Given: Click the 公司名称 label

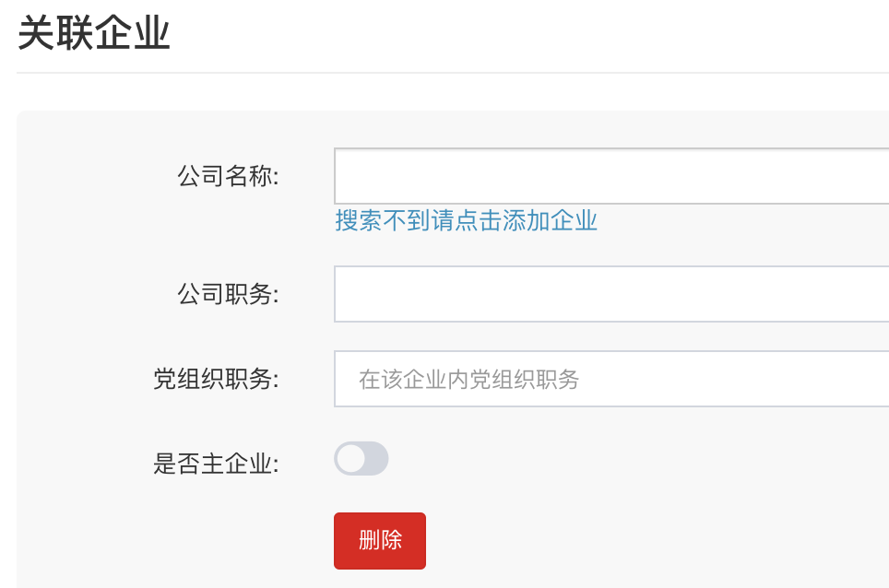Looking at the screenshot, I should coord(228,176).
